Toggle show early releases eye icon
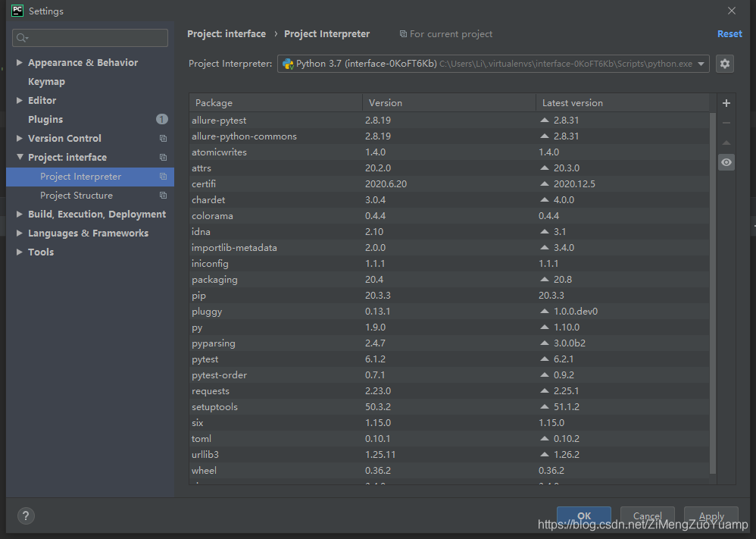The height and width of the screenshot is (539, 756). point(726,163)
